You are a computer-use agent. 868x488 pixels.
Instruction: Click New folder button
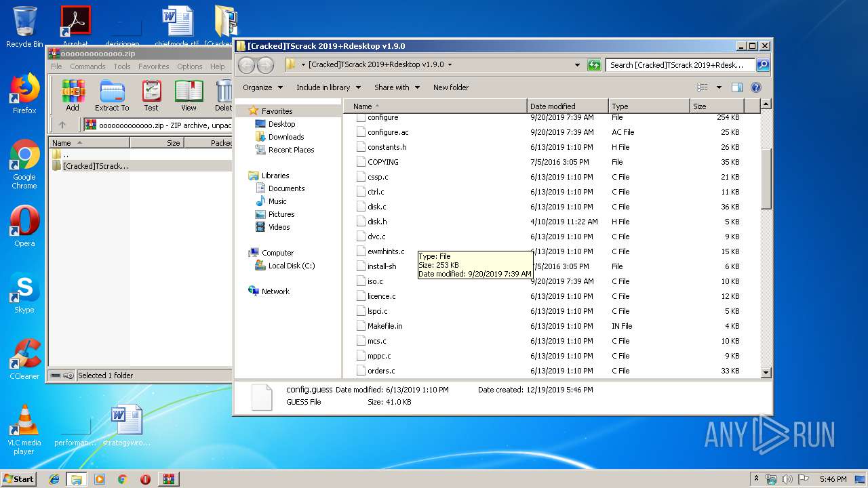pyautogui.click(x=451, y=87)
